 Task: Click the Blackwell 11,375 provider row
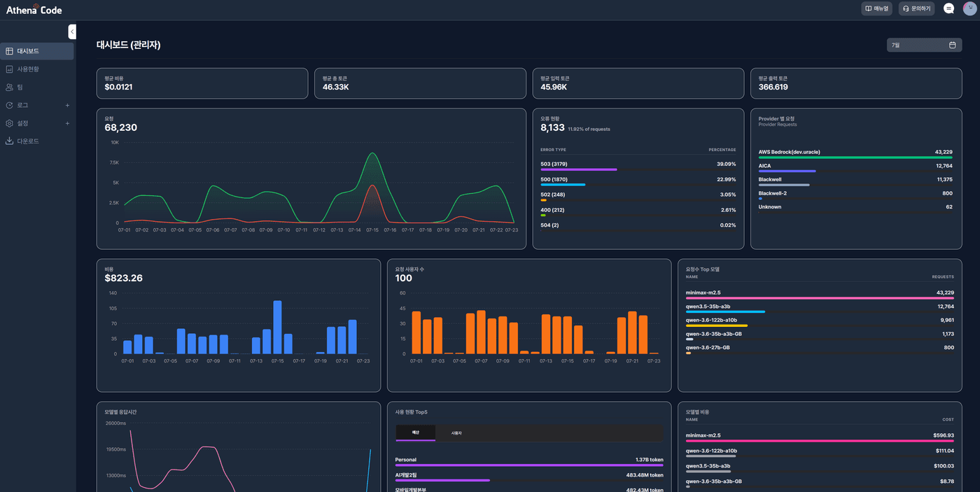pyautogui.click(x=855, y=181)
